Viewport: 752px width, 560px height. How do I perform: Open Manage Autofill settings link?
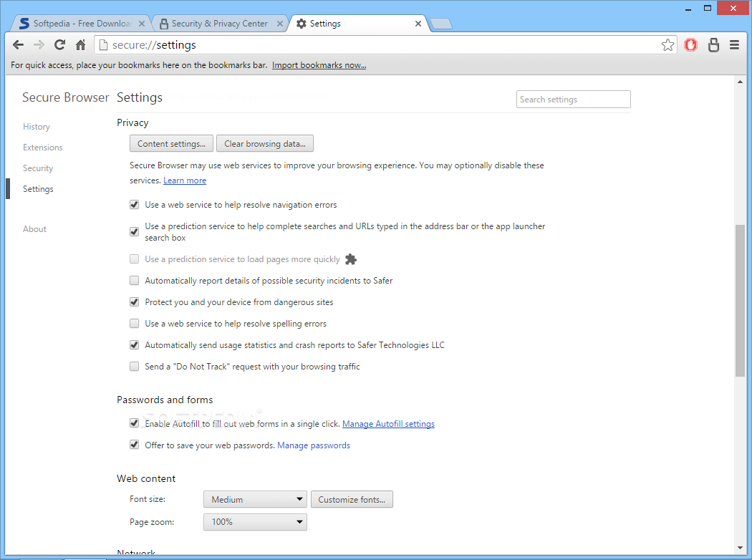click(x=388, y=424)
